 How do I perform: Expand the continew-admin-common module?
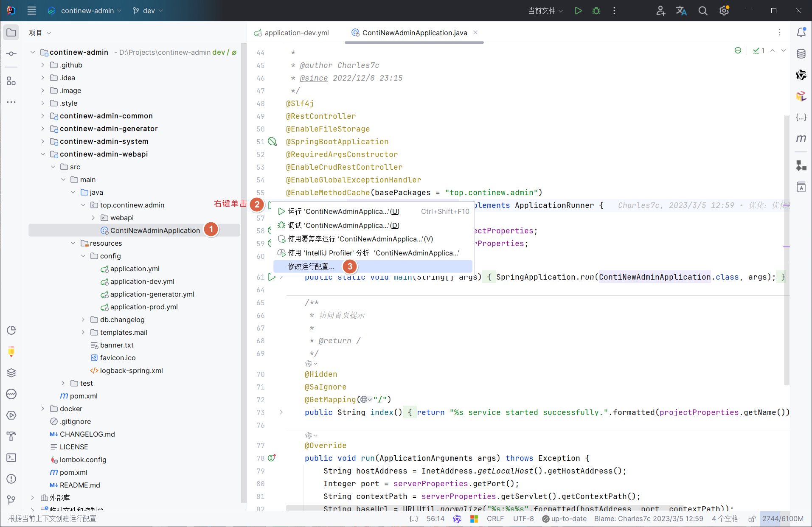pyautogui.click(x=42, y=116)
